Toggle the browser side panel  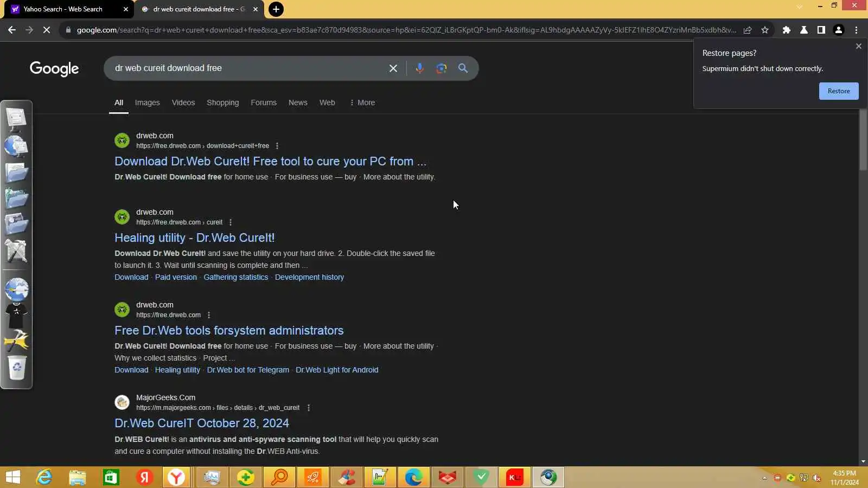click(x=821, y=30)
